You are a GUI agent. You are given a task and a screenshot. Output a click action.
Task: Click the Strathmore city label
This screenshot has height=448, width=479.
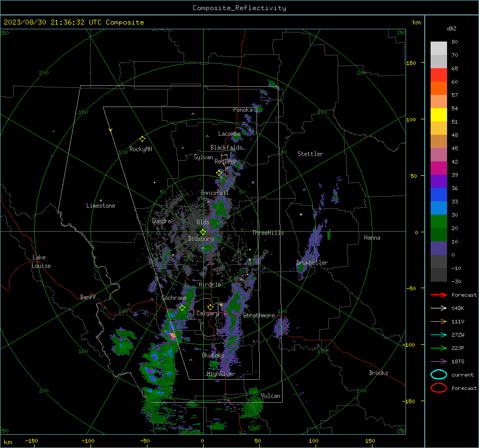tap(259, 315)
